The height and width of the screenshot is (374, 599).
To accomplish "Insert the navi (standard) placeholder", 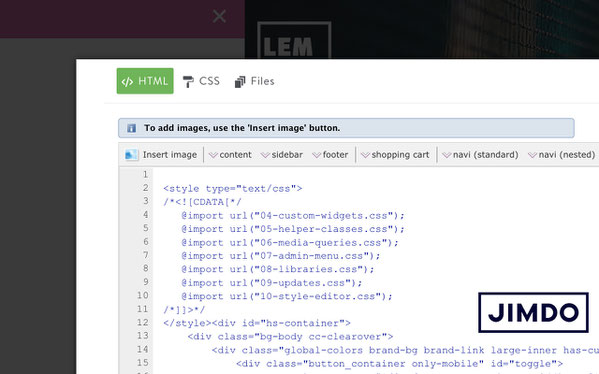I will pos(481,155).
